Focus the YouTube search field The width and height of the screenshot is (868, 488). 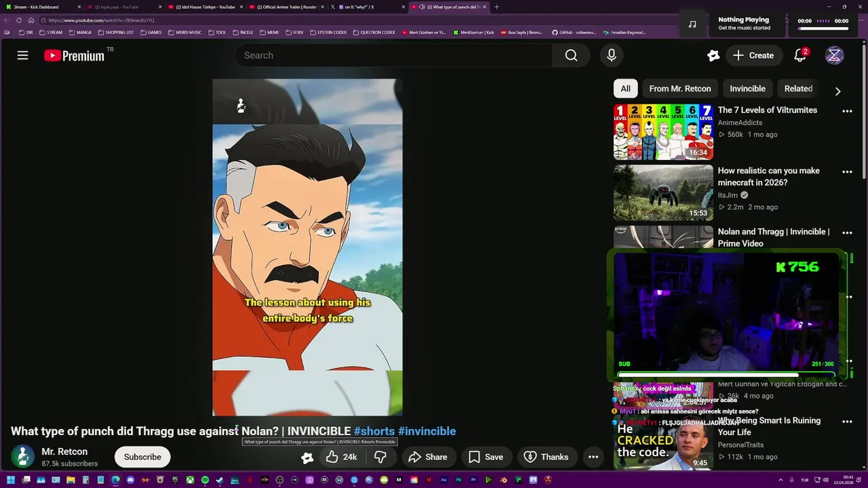393,56
